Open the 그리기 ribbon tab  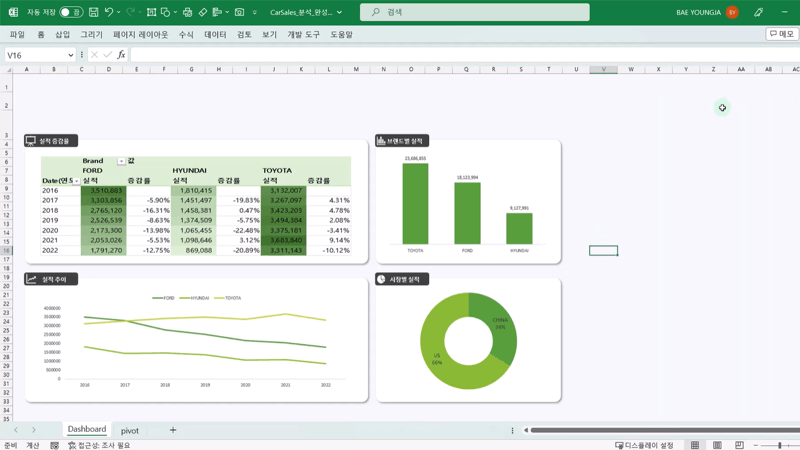91,34
